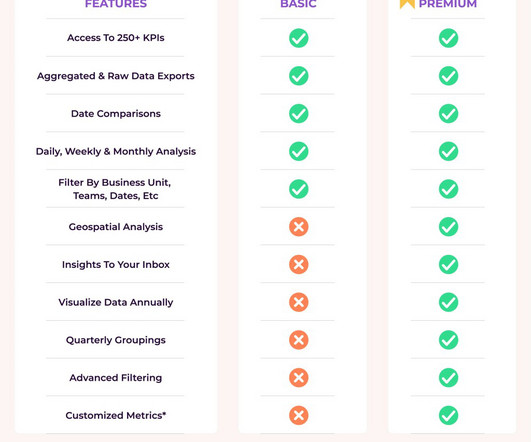Viewport: 531px width, 442px height.
Task: Click the Premium checkmark for Aggregated & Raw Data Exports
Action: [448, 76]
